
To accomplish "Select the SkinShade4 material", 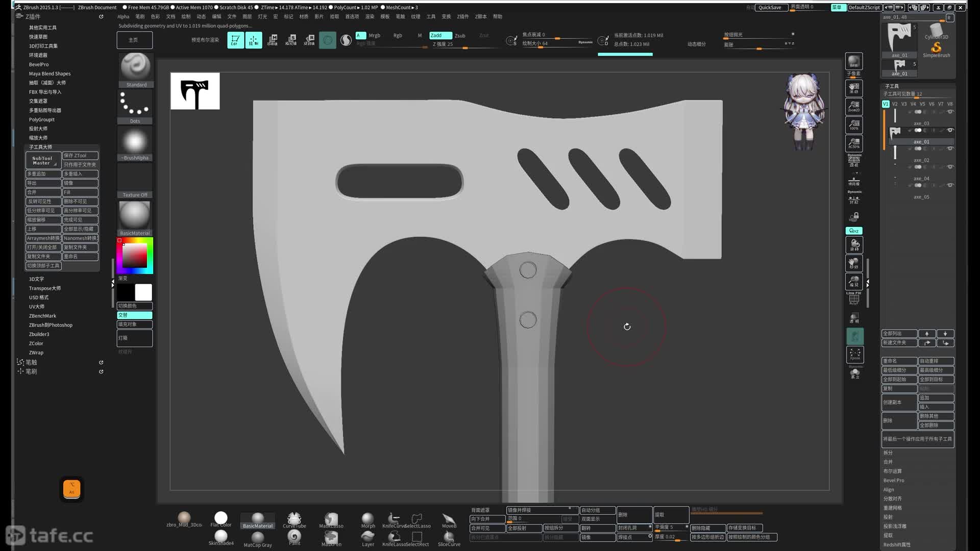I will pos(221,538).
